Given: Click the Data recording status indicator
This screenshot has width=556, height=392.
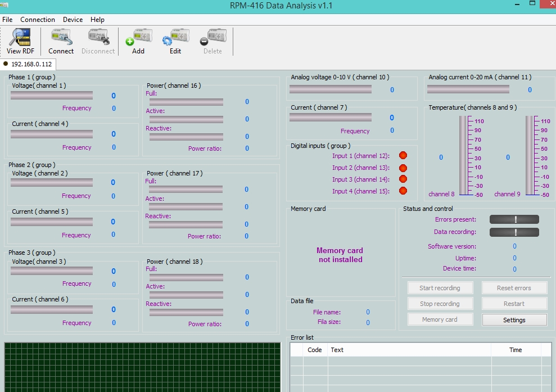Looking at the screenshot, I should [x=514, y=232].
